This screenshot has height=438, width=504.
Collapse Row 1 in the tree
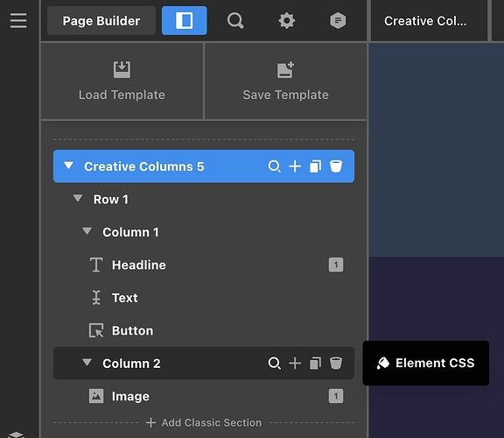tap(78, 198)
